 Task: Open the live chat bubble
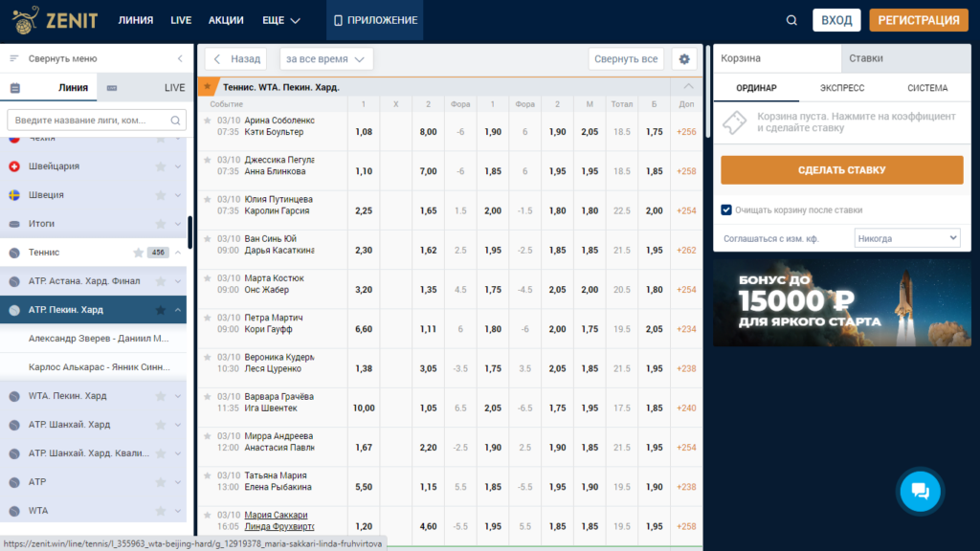click(x=920, y=491)
